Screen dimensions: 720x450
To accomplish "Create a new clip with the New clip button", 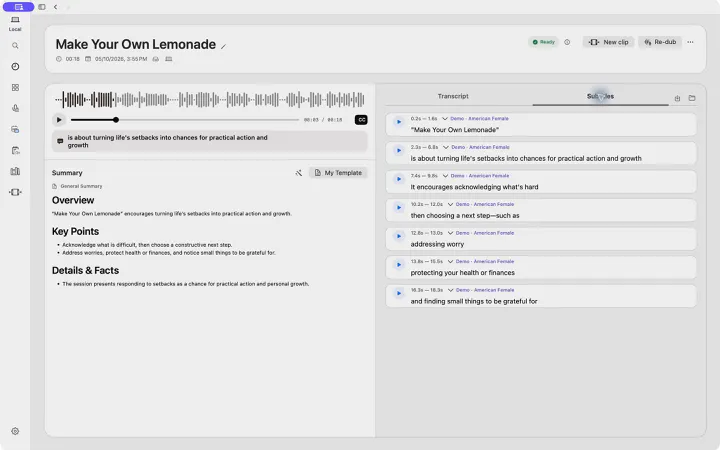I will 608,42.
